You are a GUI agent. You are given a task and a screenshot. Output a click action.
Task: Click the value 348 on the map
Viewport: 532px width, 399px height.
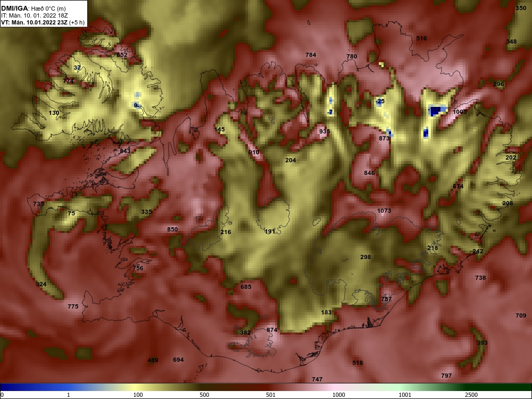511,41
